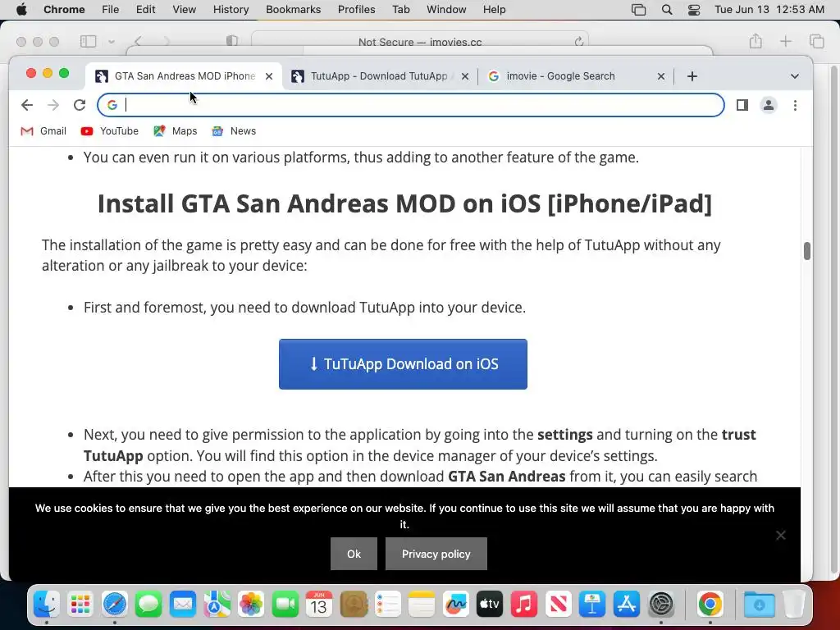
Task: Open the Profiles menu
Action: click(x=356, y=10)
